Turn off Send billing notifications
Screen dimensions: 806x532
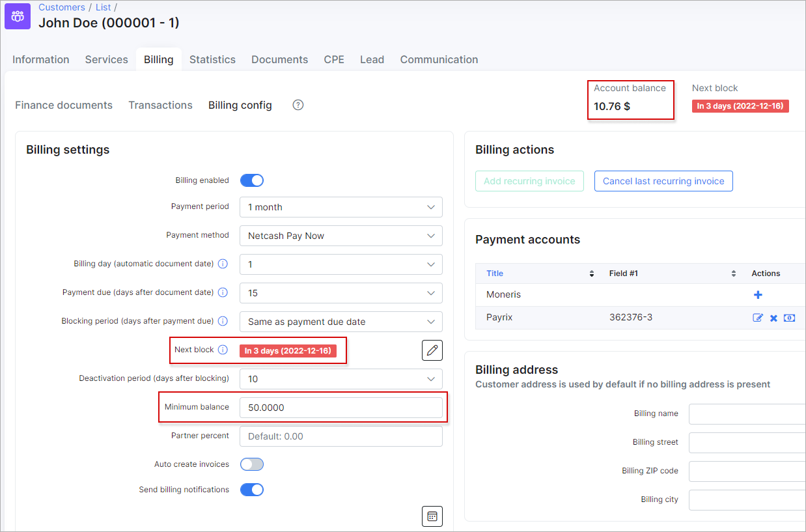coord(252,490)
